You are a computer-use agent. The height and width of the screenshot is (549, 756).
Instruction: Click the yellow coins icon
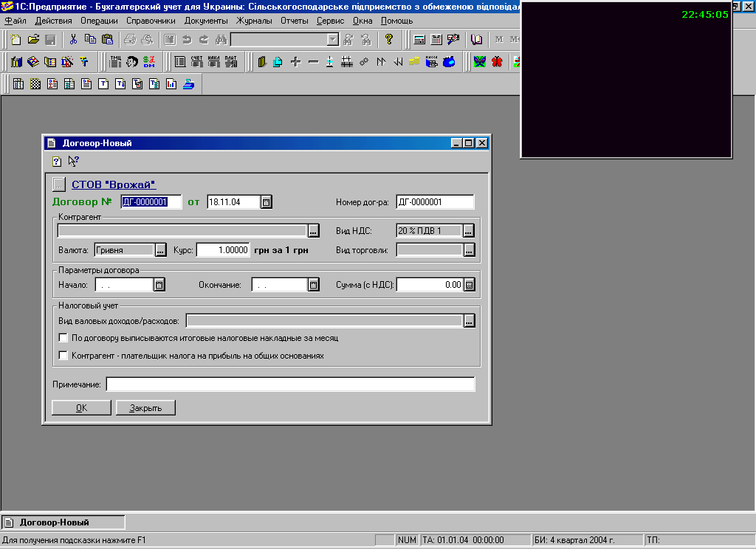[x=414, y=62]
